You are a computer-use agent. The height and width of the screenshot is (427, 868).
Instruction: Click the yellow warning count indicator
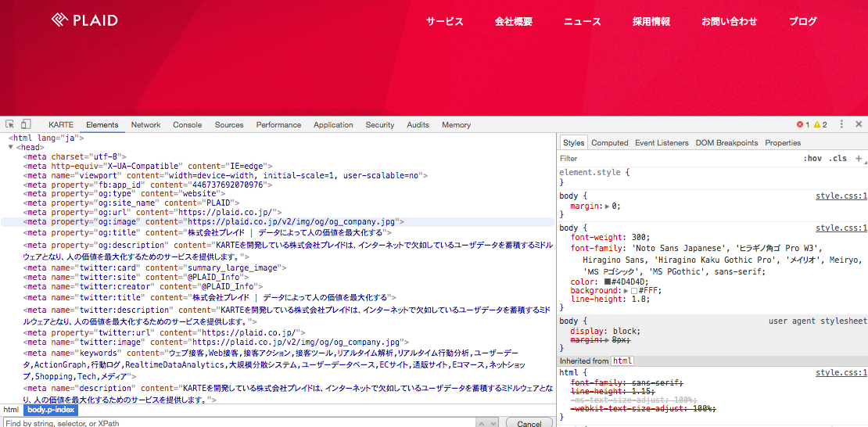[820, 125]
